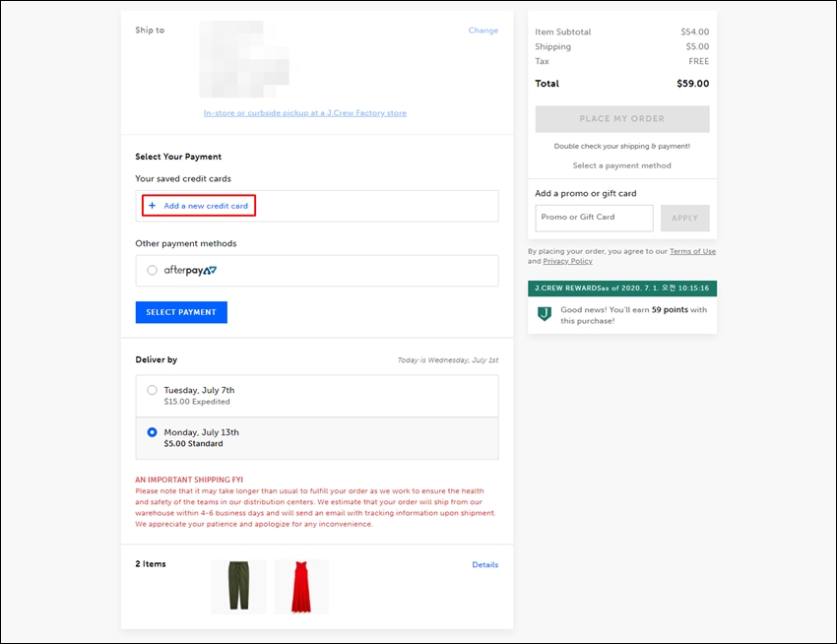The height and width of the screenshot is (644, 837).
Task: Click the 2 Items label
Action: click(x=151, y=564)
